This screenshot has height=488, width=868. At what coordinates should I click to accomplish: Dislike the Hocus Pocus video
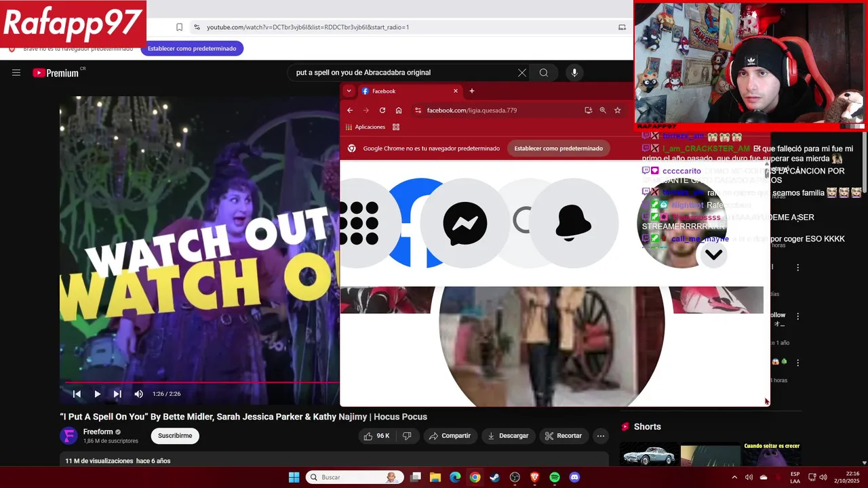[x=407, y=436]
